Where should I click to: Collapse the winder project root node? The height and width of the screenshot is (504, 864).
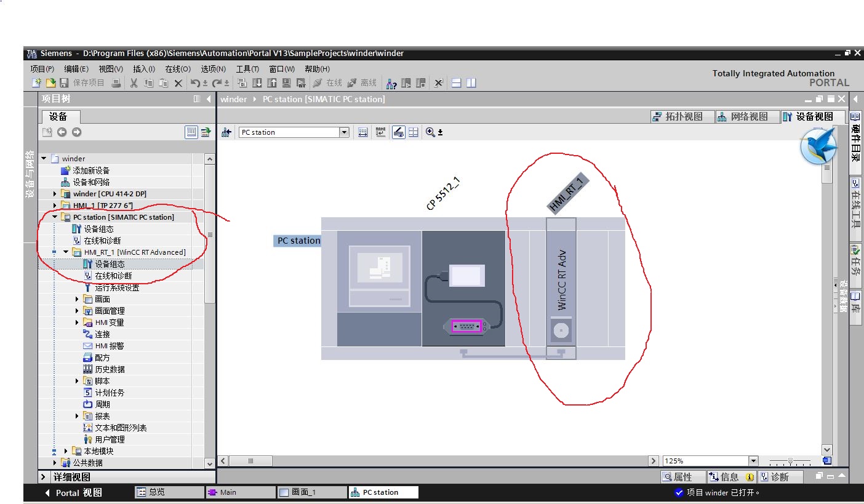(x=44, y=159)
